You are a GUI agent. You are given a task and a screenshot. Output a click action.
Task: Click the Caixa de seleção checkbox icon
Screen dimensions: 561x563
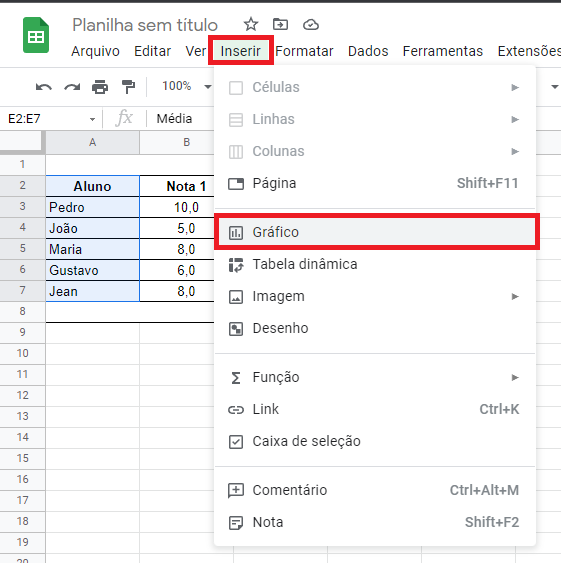[x=236, y=442]
